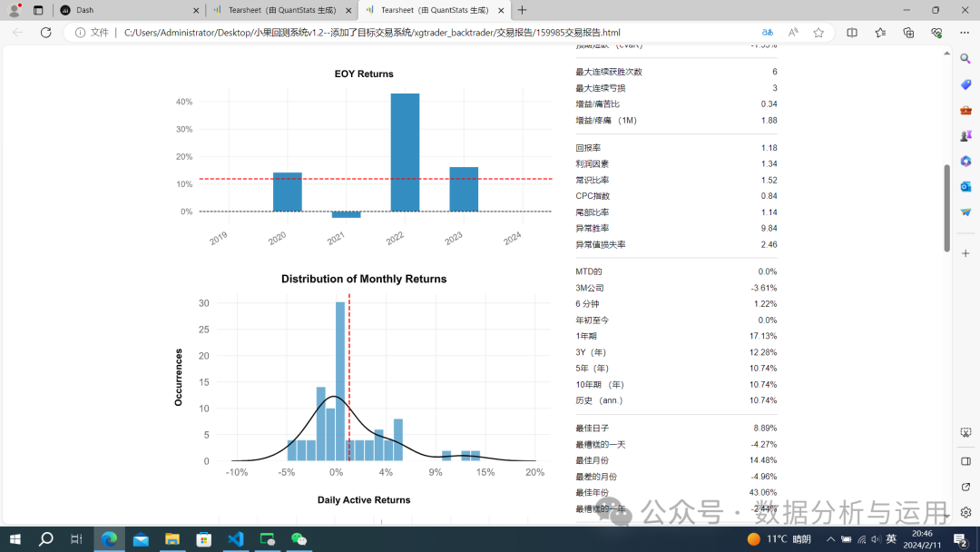980x552 pixels.
Task: Reload the page with refresh button
Action: pos(45,33)
